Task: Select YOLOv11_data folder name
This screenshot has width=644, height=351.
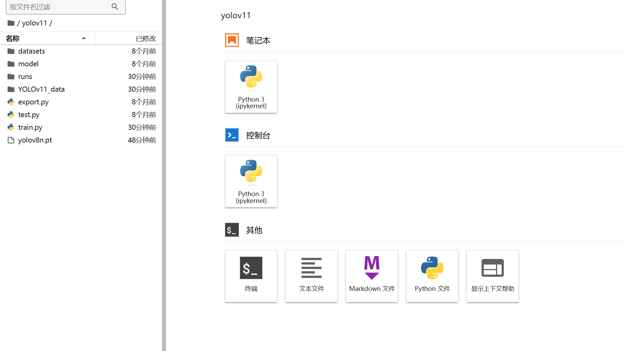Action: (x=42, y=89)
